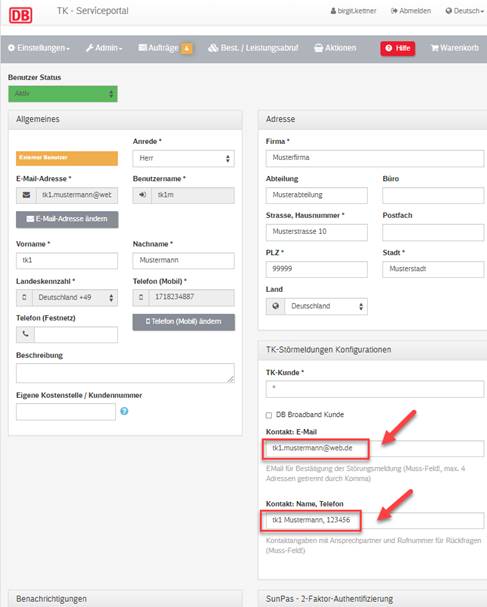Click into the Kontakt: E-Mail input field
This screenshot has height=607, width=487.
pos(374,448)
